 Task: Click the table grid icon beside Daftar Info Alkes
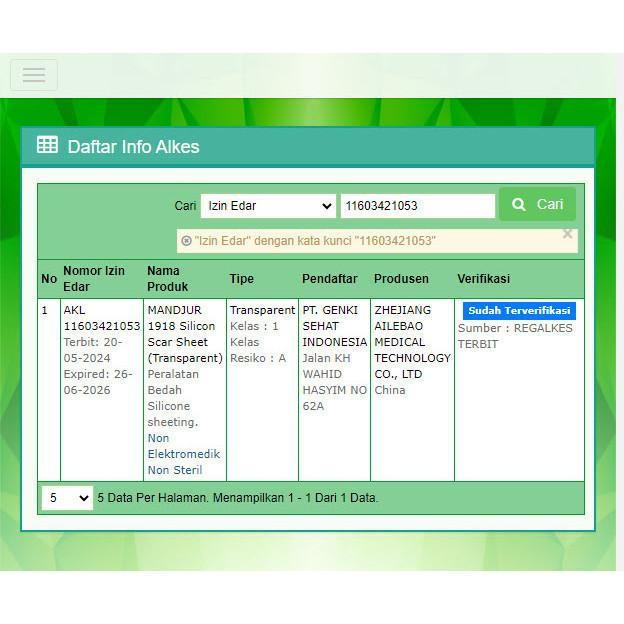click(47, 145)
